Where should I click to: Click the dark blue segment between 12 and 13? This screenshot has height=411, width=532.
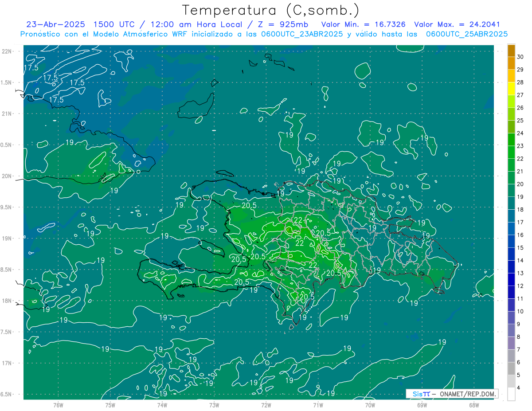(512, 279)
